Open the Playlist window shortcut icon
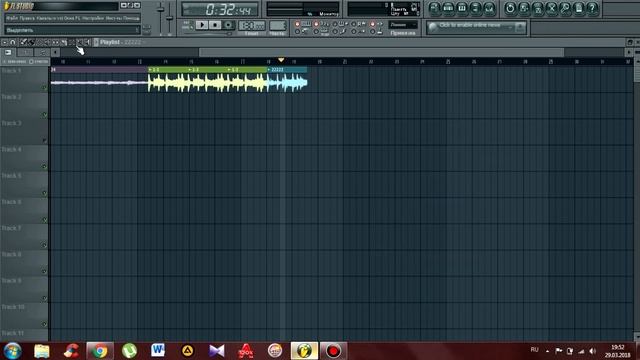This screenshot has height=360, width=640. pyautogui.click(x=434, y=8)
